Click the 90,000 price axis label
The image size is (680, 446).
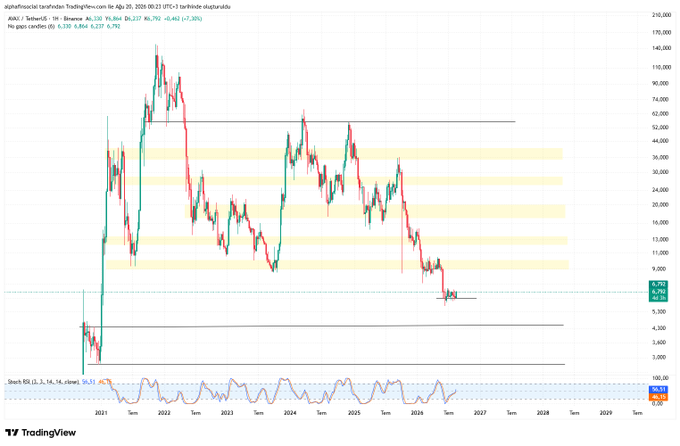pyautogui.click(x=660, y=83)
